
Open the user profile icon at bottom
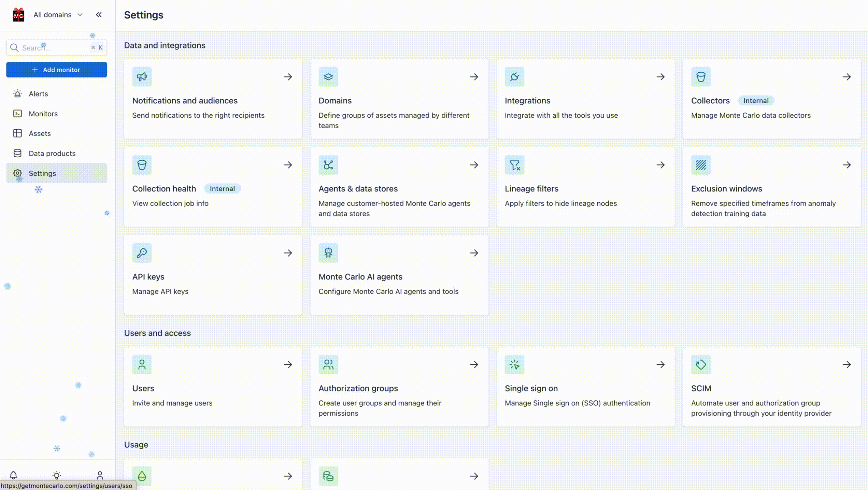100,475
